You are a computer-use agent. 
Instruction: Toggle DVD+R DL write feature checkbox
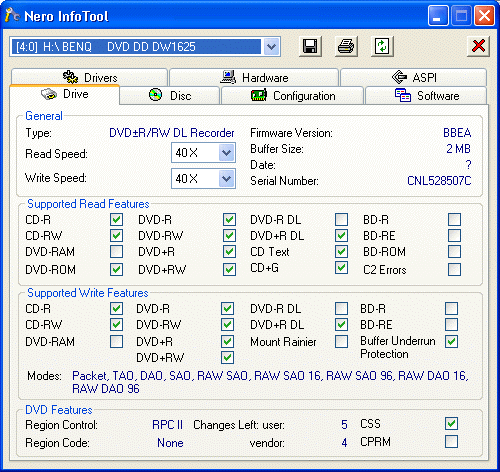pos(341,325)
